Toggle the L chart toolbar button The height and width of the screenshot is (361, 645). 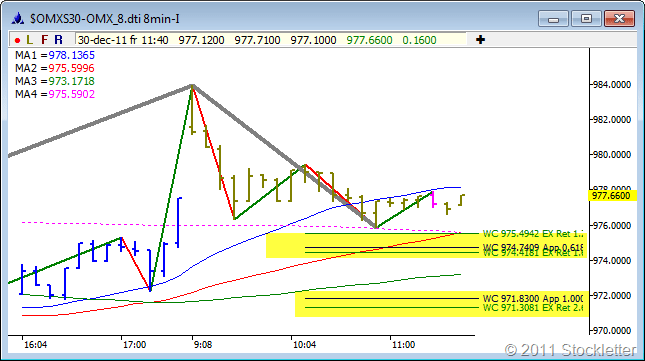[x=29, y=40]
